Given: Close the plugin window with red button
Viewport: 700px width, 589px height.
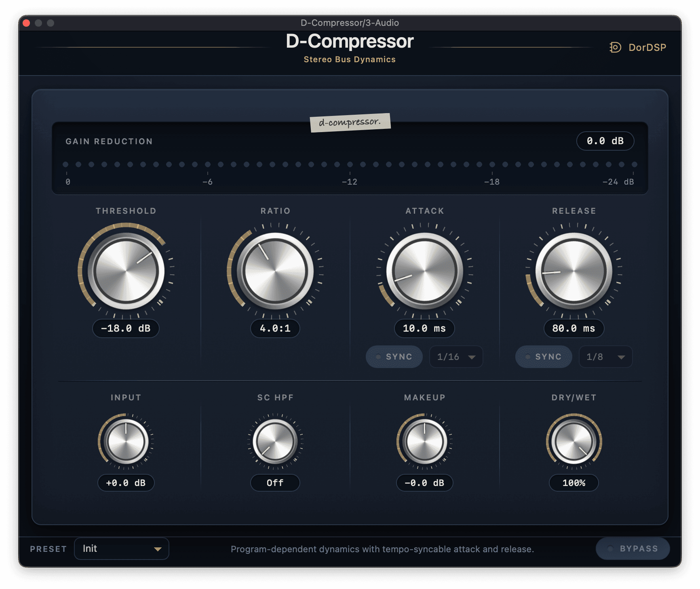Looking at the screenshot, I should pyautogui.click(x=27, y=23).
